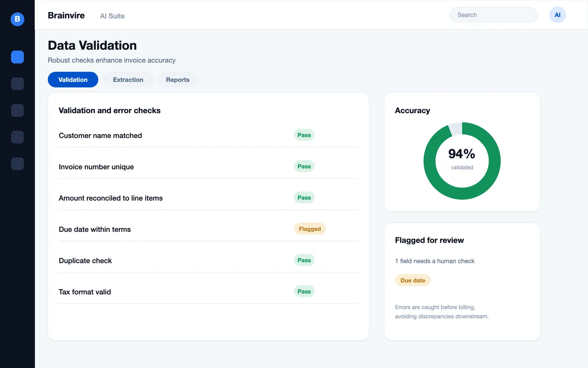Click the Pass badge for Tax format valid
The height and width of the screenshot is (368, 588).
tap(304, 291)
